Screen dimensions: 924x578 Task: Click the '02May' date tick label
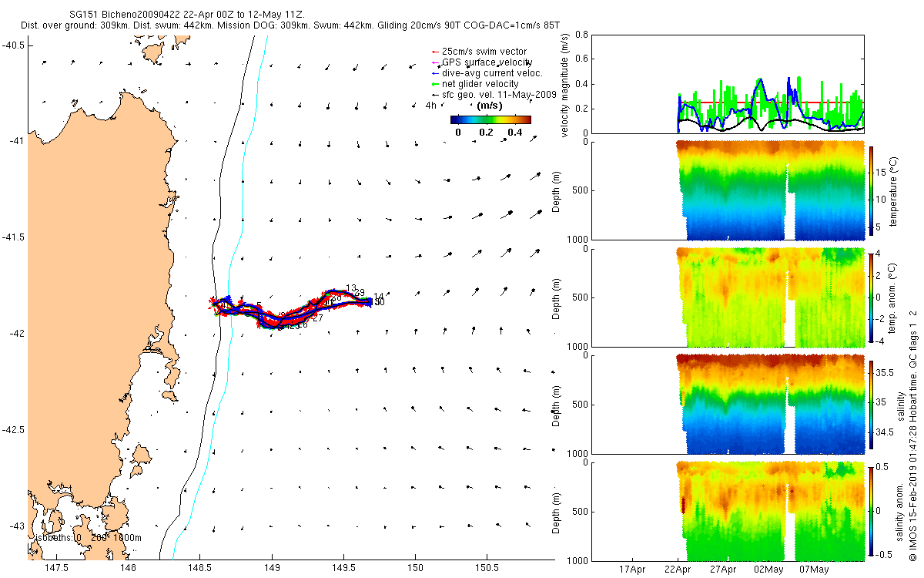[768, 570]
